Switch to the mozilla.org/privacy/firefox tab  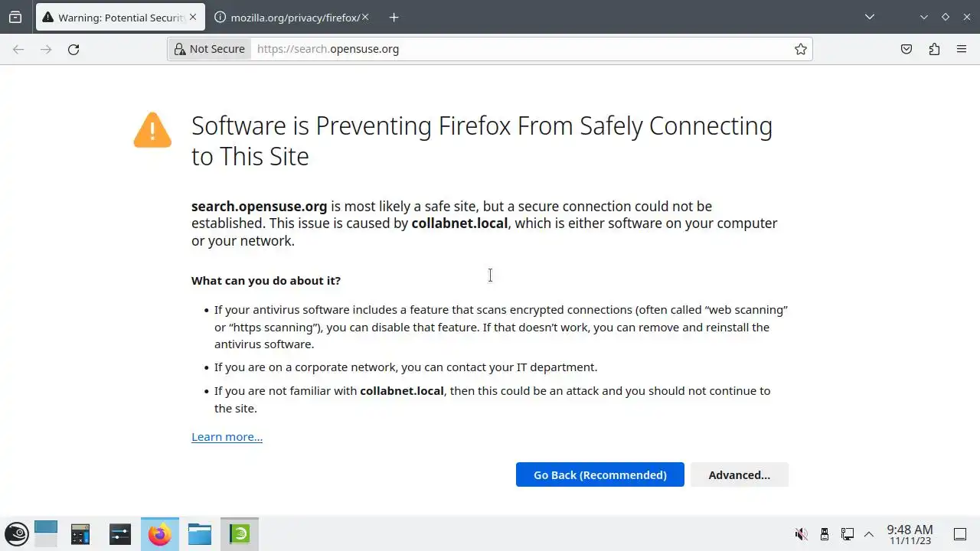[287, 17]
